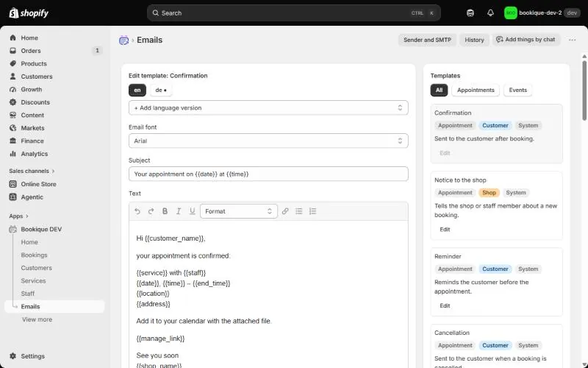
Task: Open the more actions ellipsis menu
Action: [x=573, y=40]
